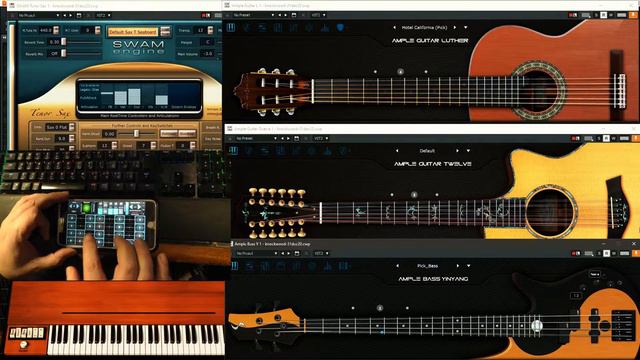Save preset icon in Ample Bass host bar
The image size is (640, 360).
click(297, 253)
